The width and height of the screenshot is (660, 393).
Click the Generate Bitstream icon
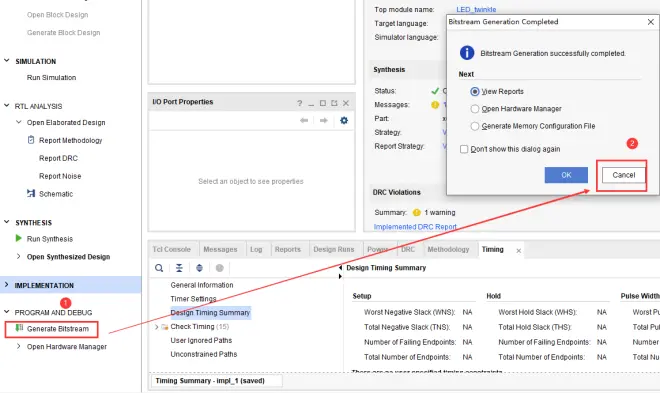(19, 328)
